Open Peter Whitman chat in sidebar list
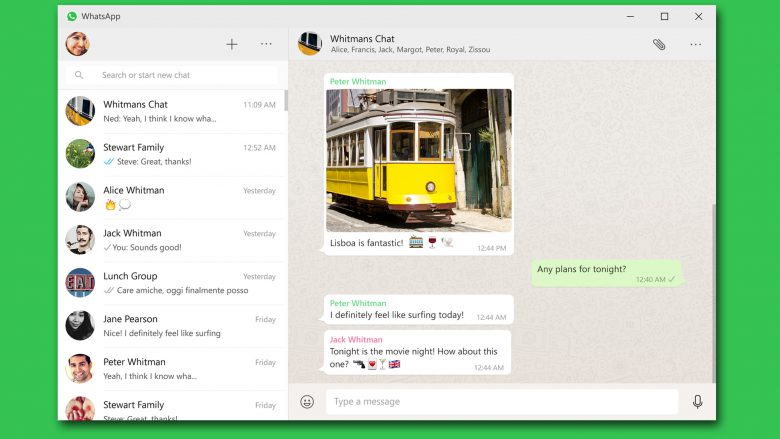The height and width of the screenshot is (439, 780). (x=172, y=368)
